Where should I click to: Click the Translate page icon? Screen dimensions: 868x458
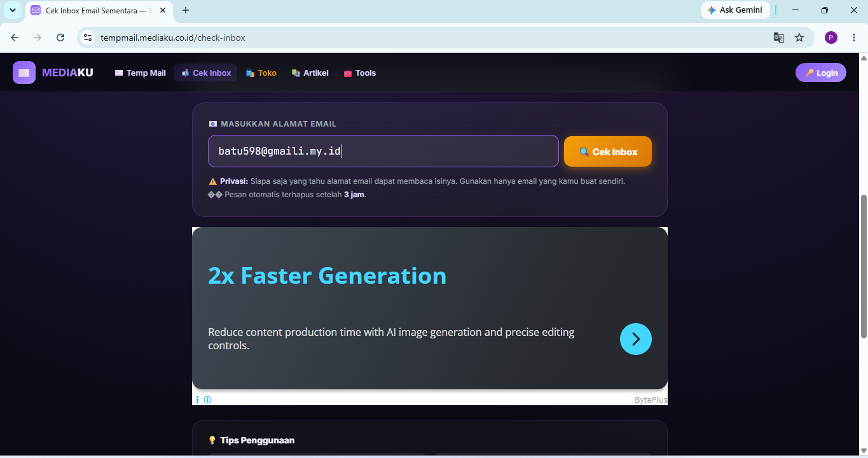[x=779, y=38]
